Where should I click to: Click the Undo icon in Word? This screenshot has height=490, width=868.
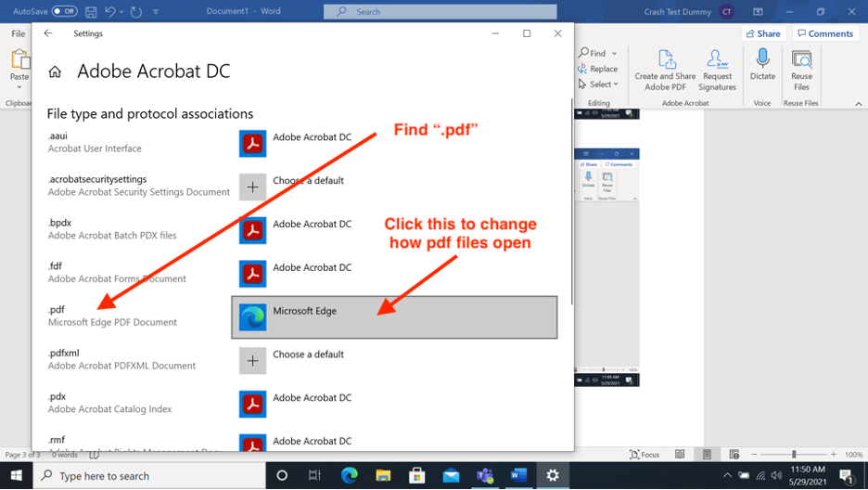[110, 12]
